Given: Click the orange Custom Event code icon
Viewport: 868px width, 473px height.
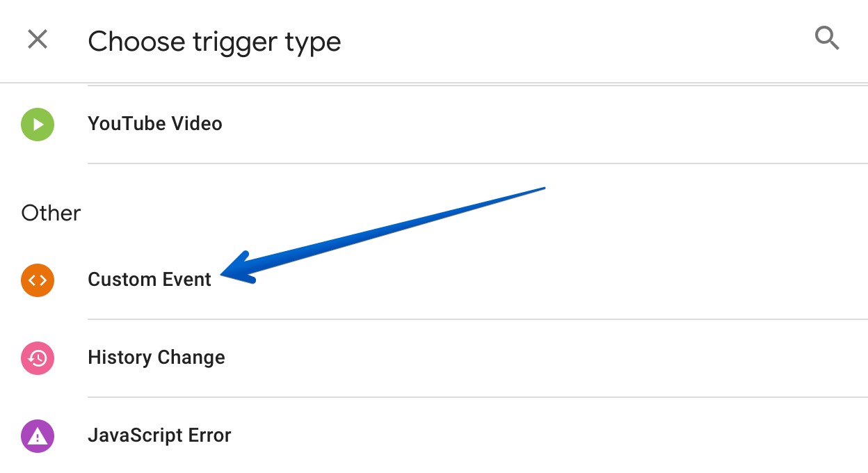Looking at the screenshot, I should pos(38,280).
